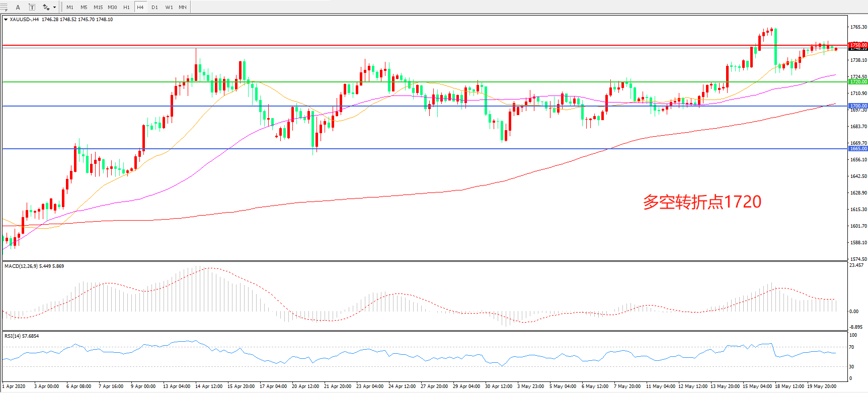Select the Fibonacci retracement tool

(x=4, y=7)
